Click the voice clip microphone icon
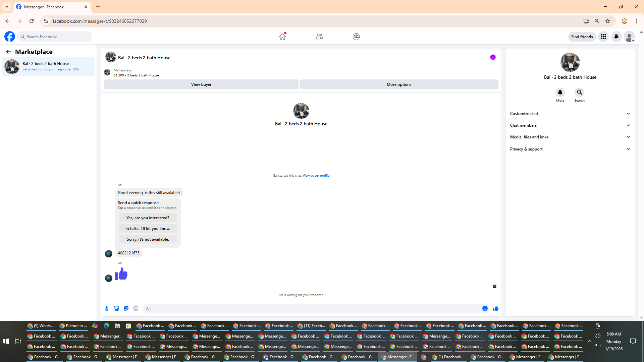644x362 pixels. click(107, 308)
